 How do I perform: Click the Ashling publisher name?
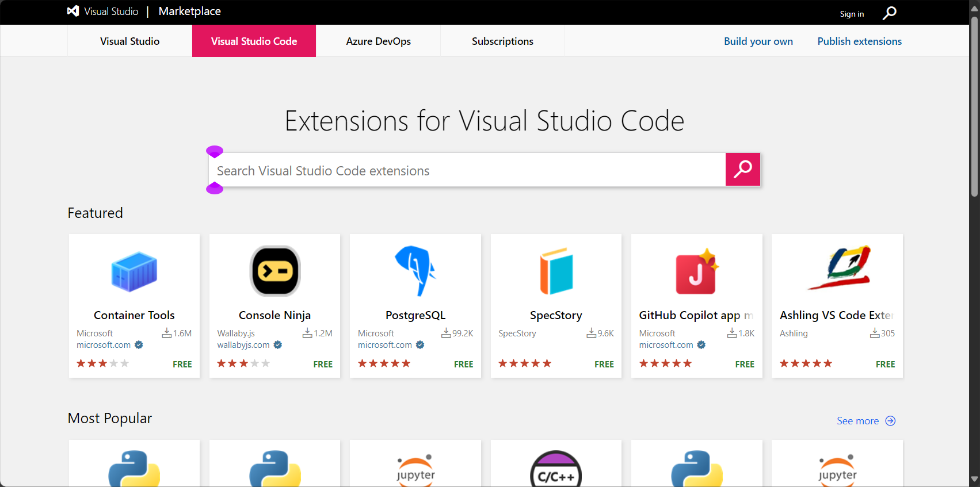pos(794,333)
